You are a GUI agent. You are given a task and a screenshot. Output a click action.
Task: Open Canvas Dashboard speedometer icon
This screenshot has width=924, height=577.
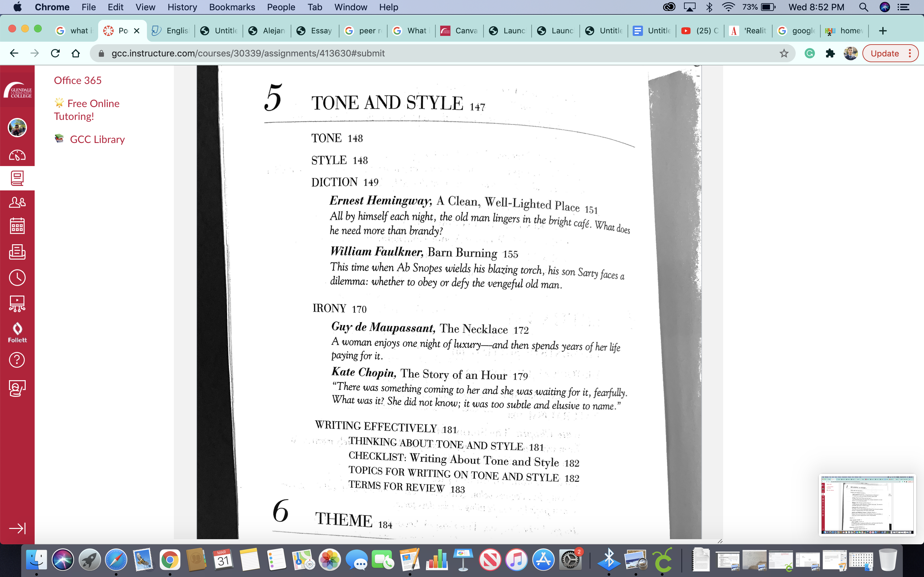click(x=17, y=155)
